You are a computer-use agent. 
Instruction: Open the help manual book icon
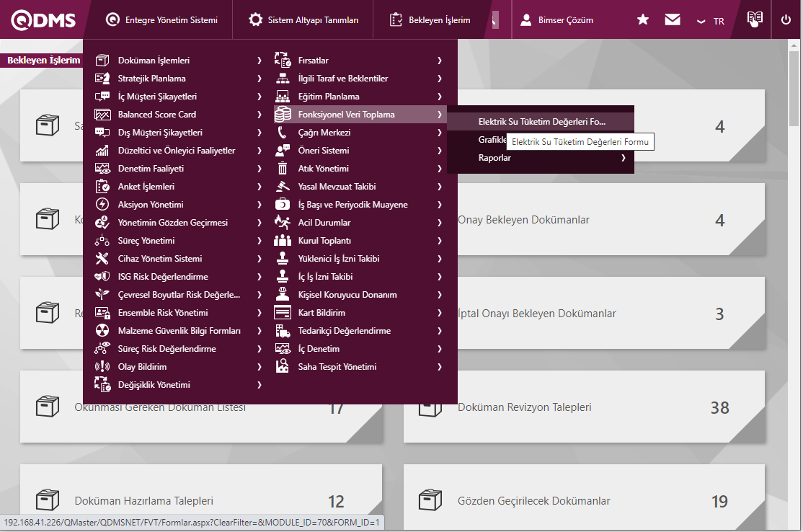[754, 19]
